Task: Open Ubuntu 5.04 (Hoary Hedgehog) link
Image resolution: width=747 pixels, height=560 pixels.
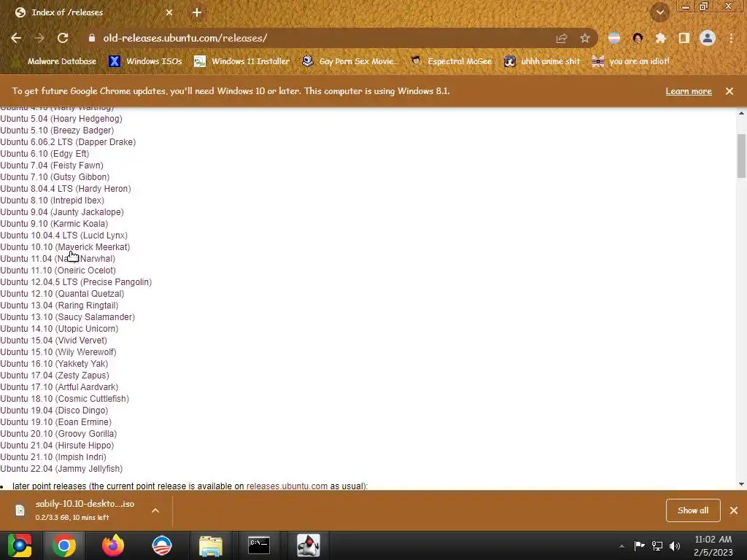Action: coord(61,119)
